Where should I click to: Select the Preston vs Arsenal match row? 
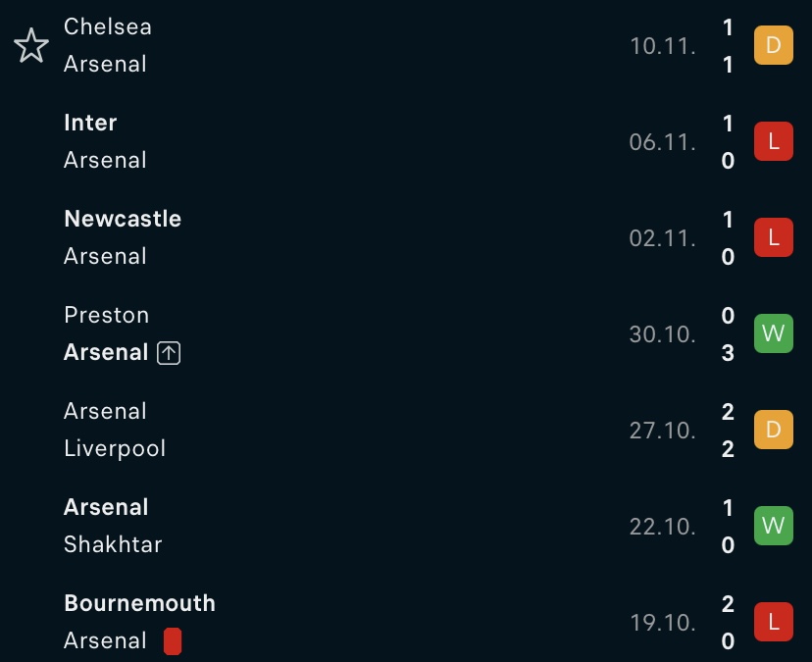tap(406, 333)
